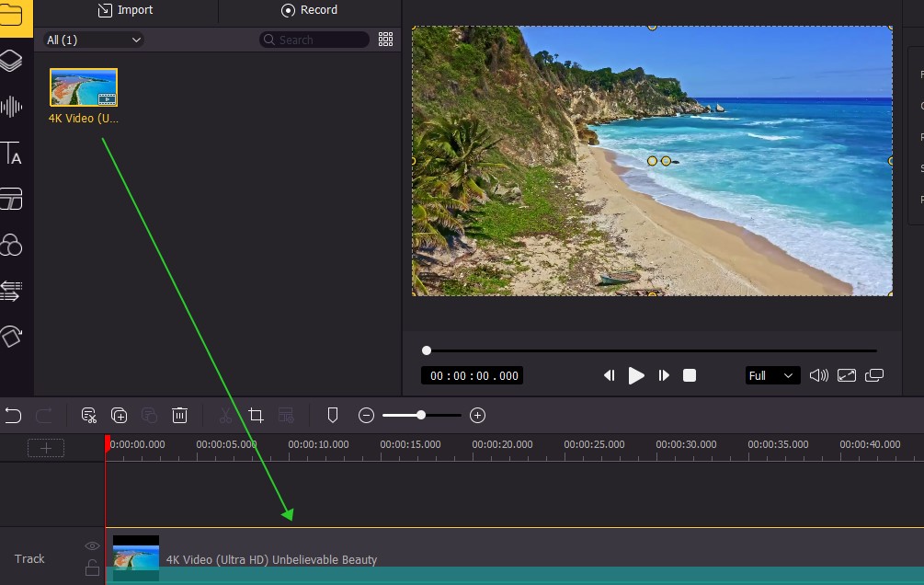Click the Crop tool in the toolbar

[x=256, y=415]
